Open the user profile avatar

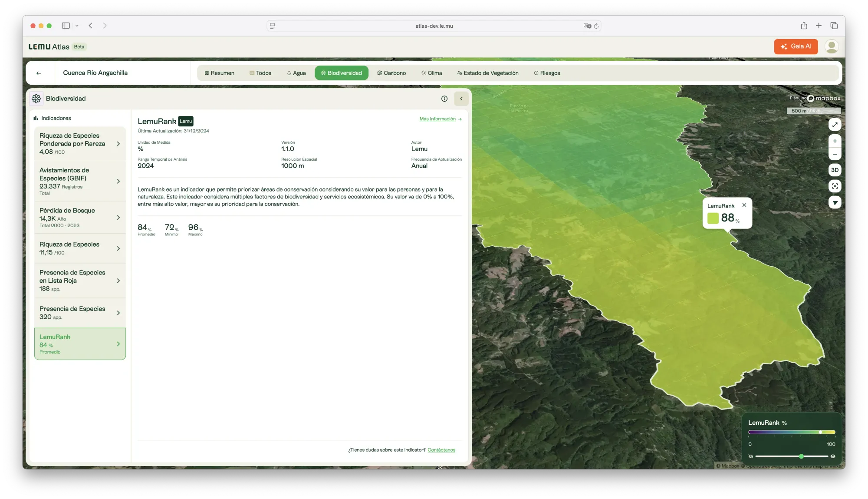click(831, 46)
